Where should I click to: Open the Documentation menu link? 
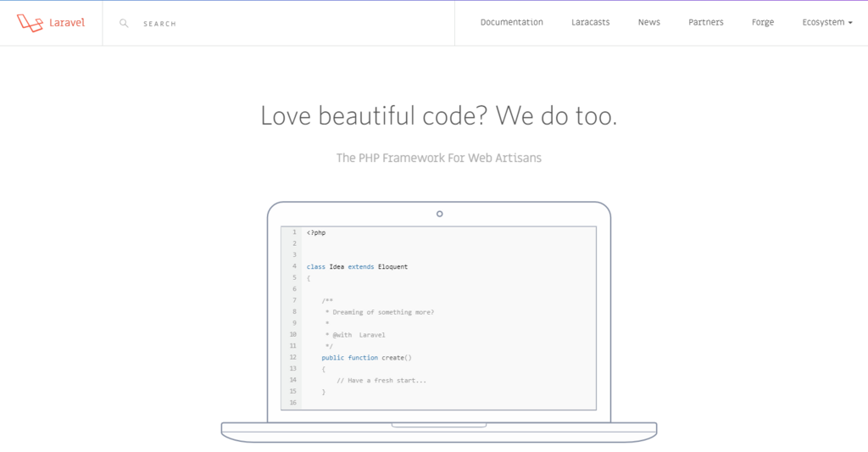coord(511,22)
